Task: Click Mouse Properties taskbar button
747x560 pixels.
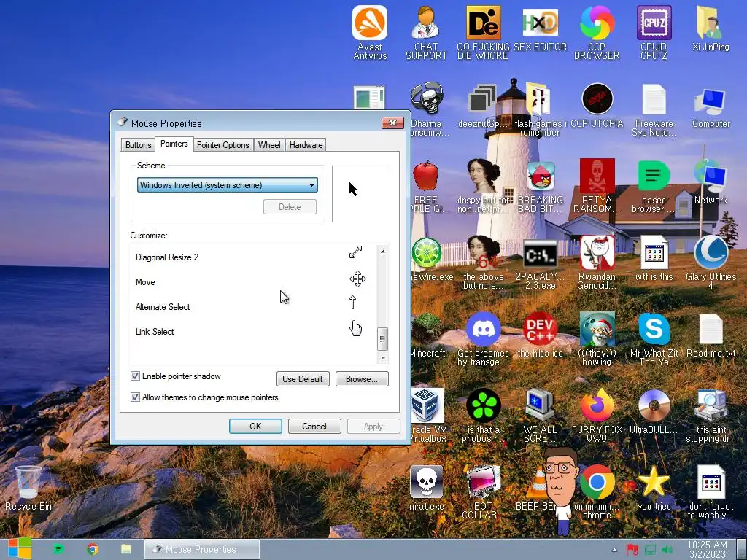Action: click(x=202, y=549)
